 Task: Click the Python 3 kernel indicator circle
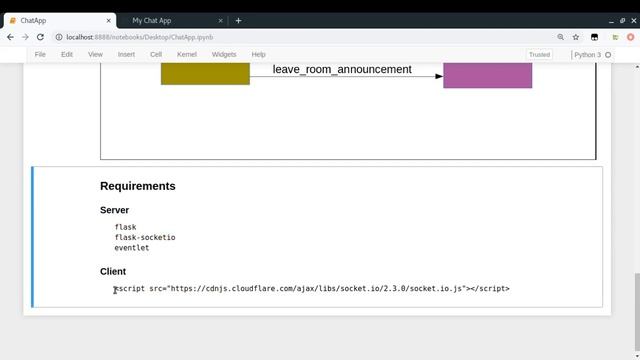608,55
